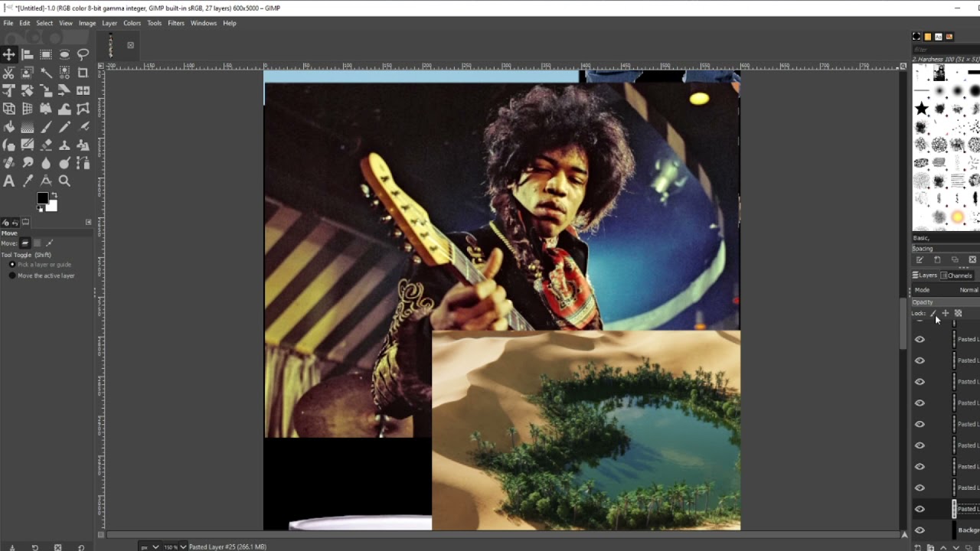The height and width of the screenshot is (551, 980).
Task: Select the Ellipse Select tool
Action: coord(64,54)
